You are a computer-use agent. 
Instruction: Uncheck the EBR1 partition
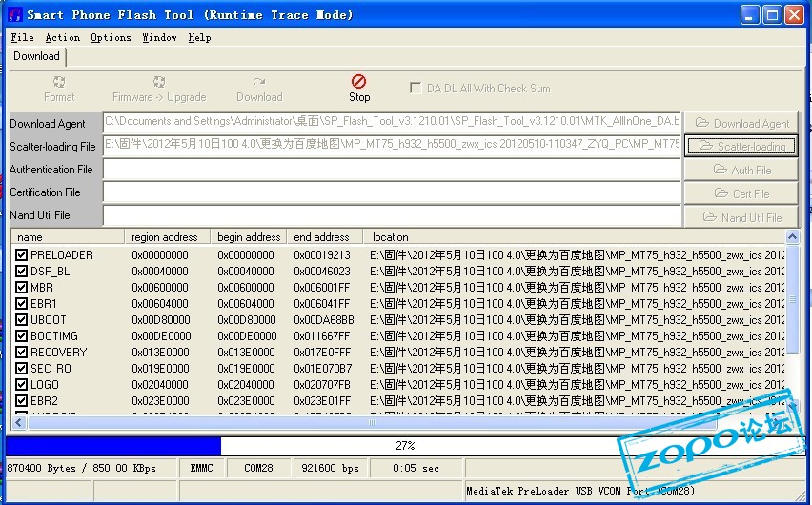tap(21, 304)
